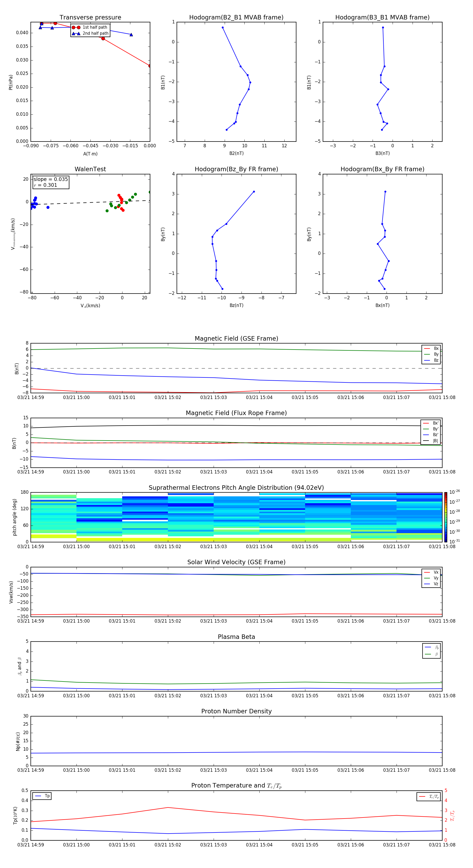Click the isolated blue dot near -66 in WalenTest

point(48,208)
